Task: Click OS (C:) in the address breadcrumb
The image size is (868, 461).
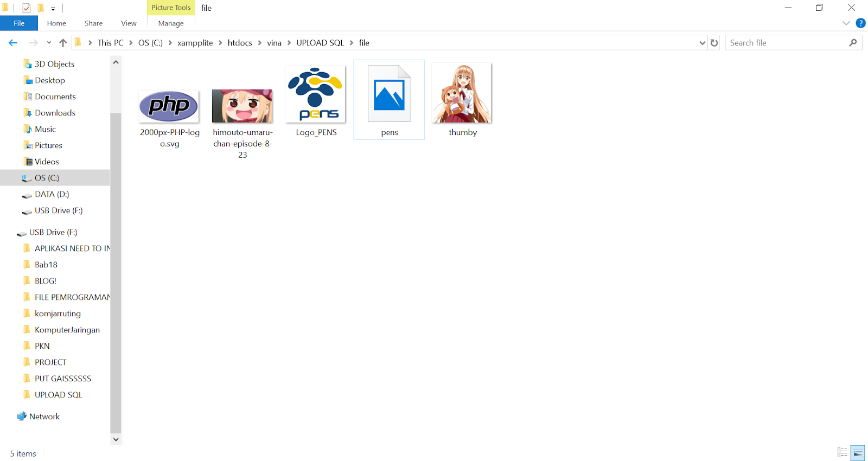Action: pyautogui.click(x=150, y=43)
